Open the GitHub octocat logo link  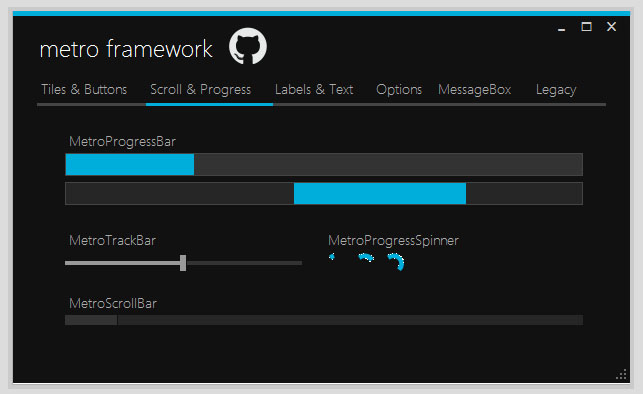(x=248, y=46)
